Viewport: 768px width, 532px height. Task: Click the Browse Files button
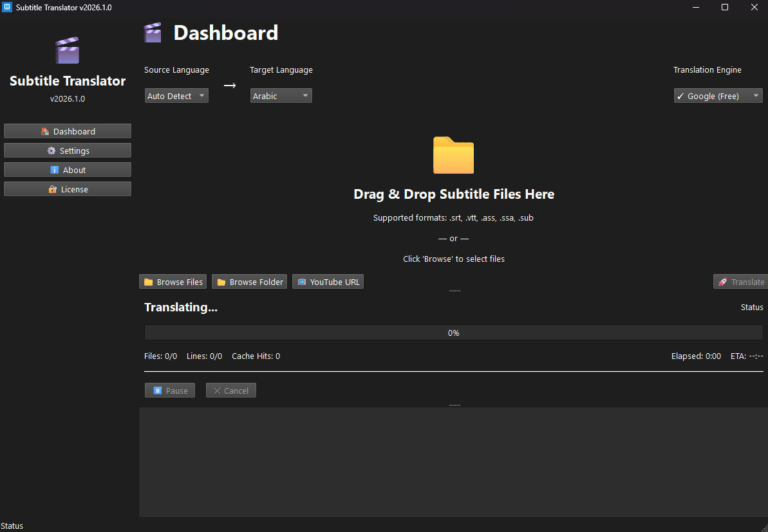pyautogui.click(x=173, y=282)
